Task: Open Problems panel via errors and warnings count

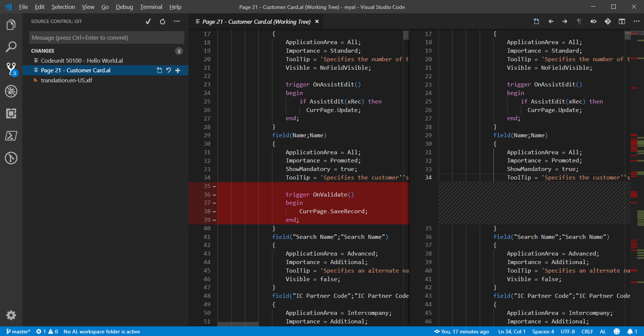Action: pos(47,332)
